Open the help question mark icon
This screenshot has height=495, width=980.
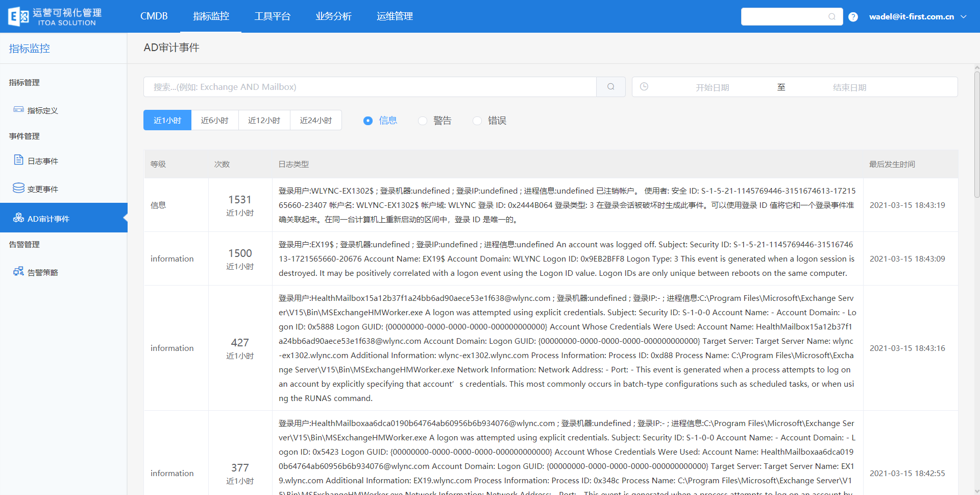pos(853,17)
